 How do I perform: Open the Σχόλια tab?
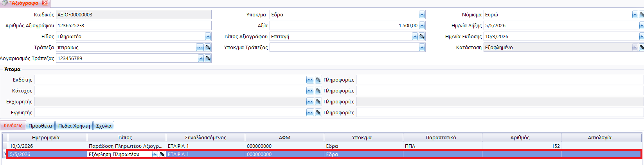click(x=104, y=126)
